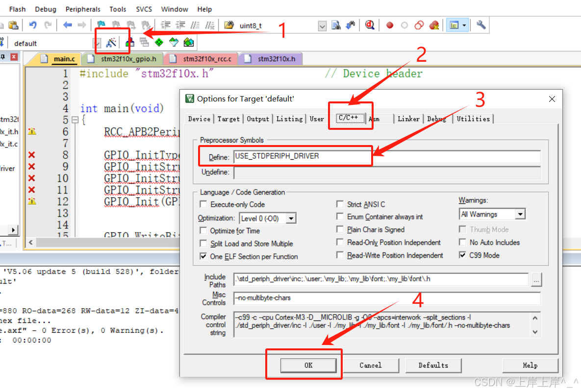581x392 pixels.
Task: Open the Warnings dropdown
Action: (x=521, y=214)
